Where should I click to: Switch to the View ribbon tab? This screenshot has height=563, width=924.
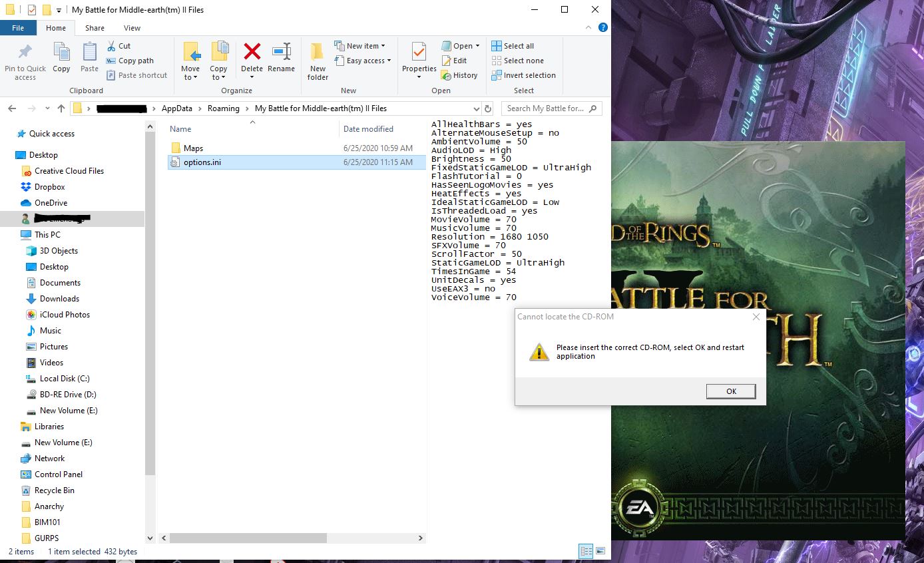pos(132,28)
